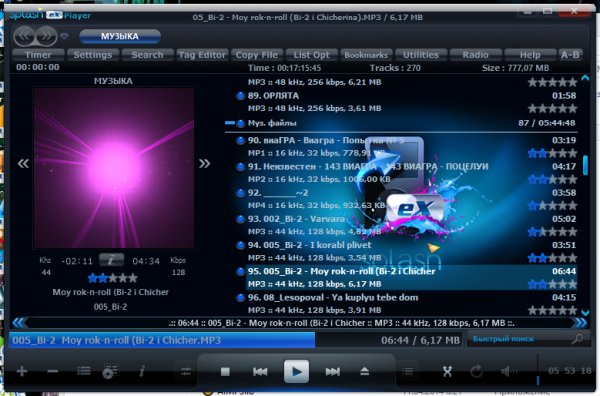Screen dimensions: 600x396
Task: Open the Timer menu
Action: pyautogui.click(x=38, y=55)
